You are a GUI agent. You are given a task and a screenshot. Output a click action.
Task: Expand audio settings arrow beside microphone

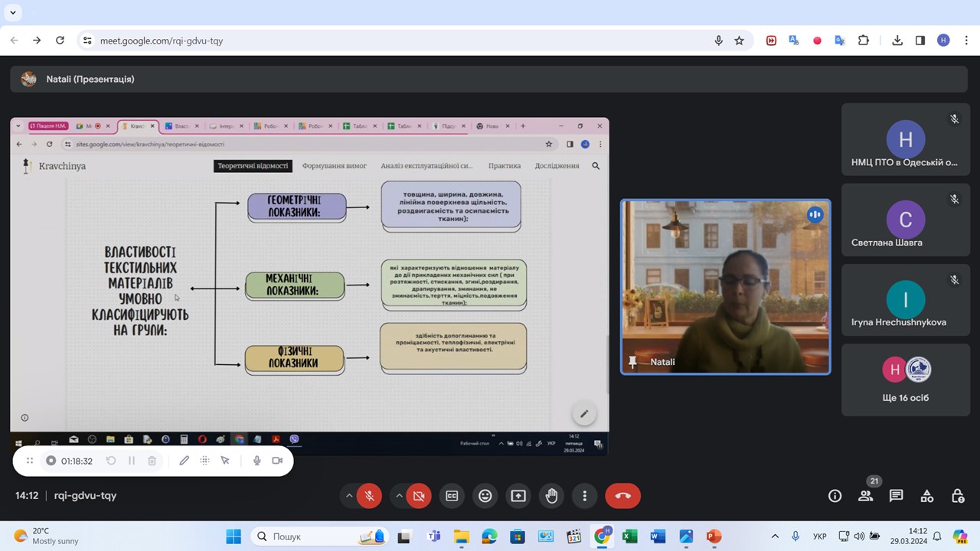click(349, 496)
